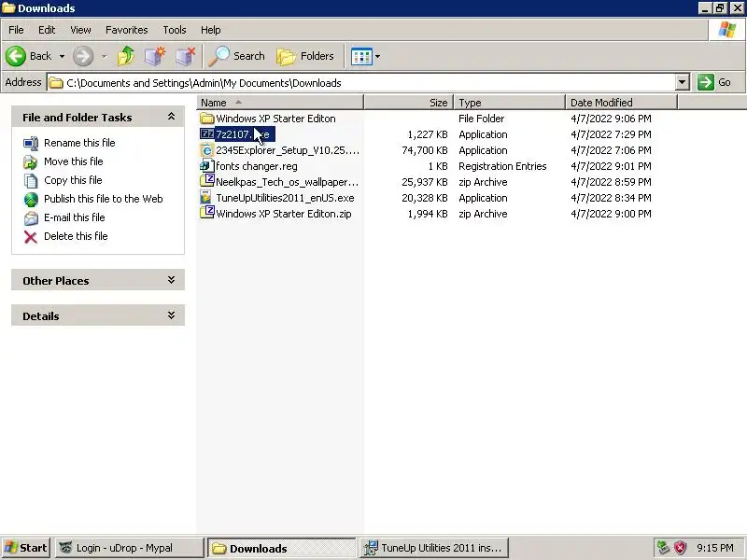This screenshot has width=747, height=560.
Task: Click the Go button
Action: [x=714, y=82]
